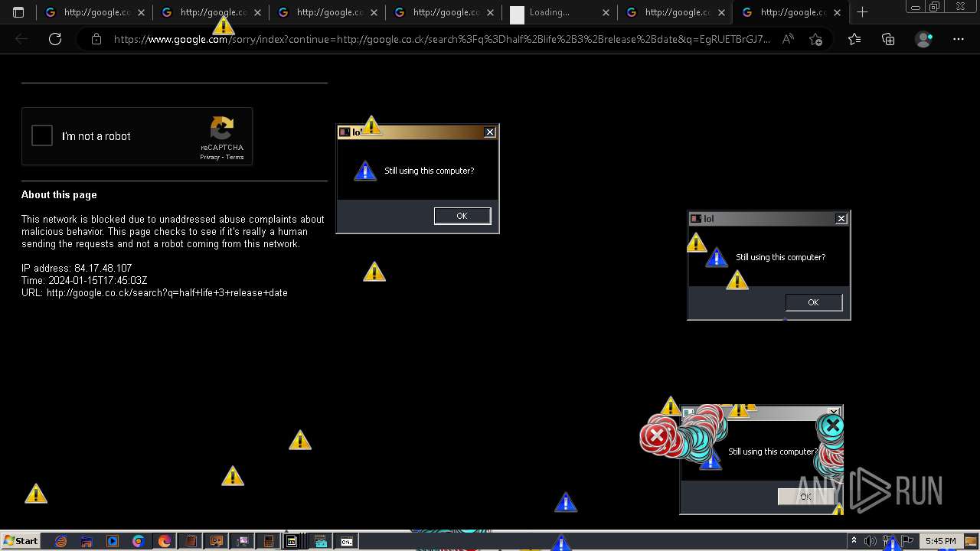Click "Still using this computer?" in gold-titled dialog
980x551 pixels.
(429, 171)
